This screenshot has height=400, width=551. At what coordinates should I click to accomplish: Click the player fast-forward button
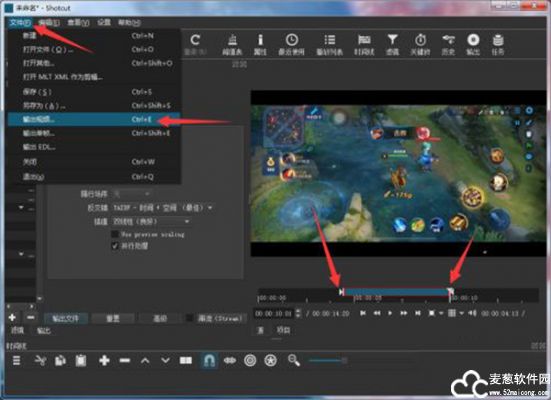coord(404,313)
